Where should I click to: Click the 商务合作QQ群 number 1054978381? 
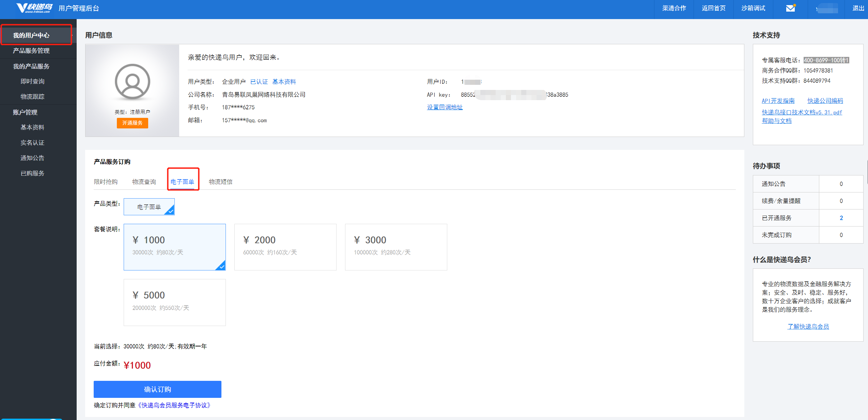coord(818,71)
